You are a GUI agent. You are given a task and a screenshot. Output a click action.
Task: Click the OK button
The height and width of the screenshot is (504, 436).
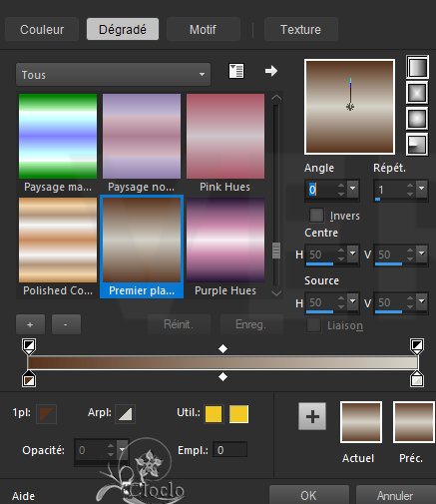(308, 495)
